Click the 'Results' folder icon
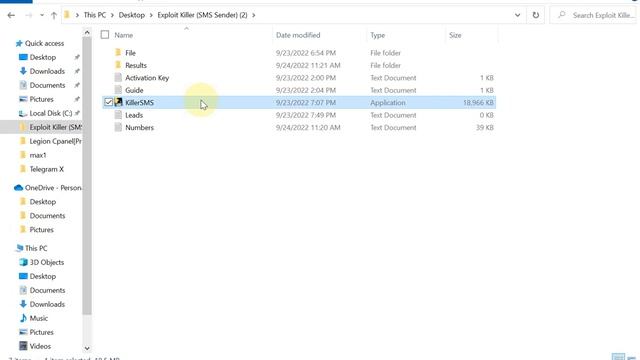 point(118,64)
